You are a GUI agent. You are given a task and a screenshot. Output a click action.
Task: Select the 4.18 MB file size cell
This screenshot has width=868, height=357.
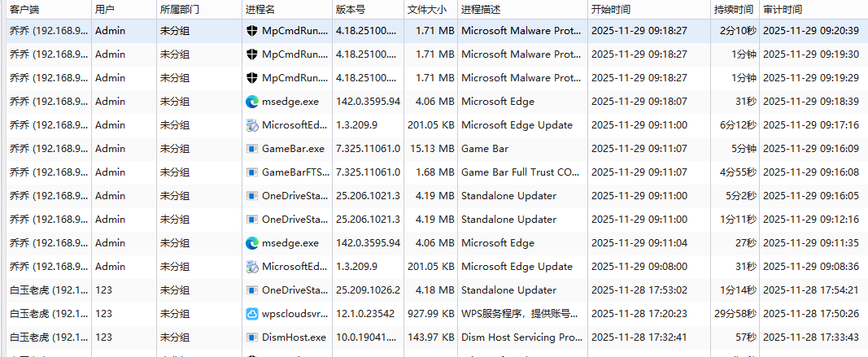435,290
